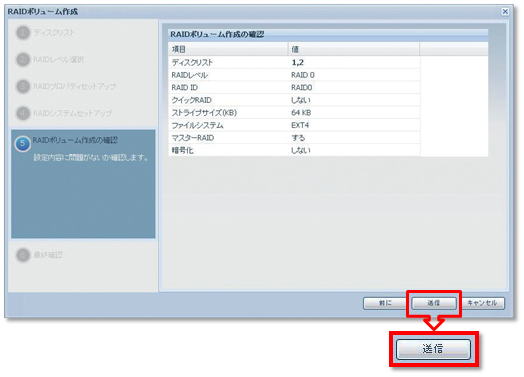
Task: Close the RAIDボリューム作成 dialog with X
Action: (x=505, y=12)
